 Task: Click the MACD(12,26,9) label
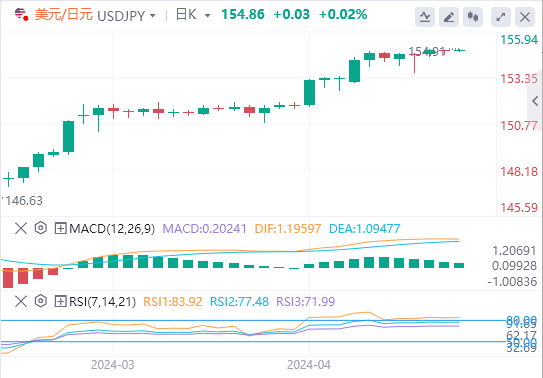(112, 228)
